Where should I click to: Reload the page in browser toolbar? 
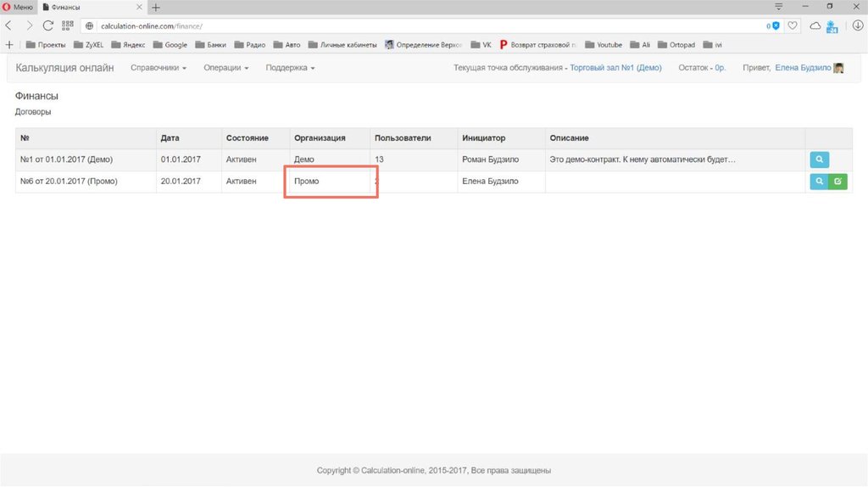pyautogui.click(x=48, y=25)
